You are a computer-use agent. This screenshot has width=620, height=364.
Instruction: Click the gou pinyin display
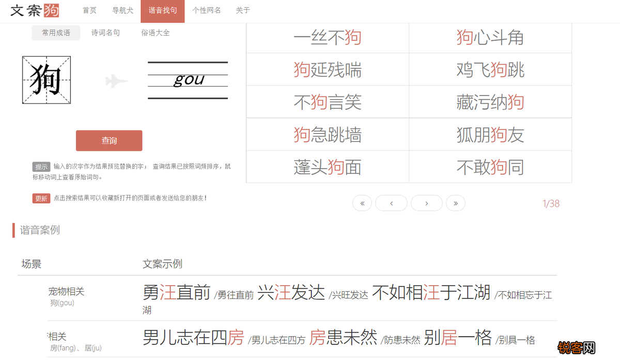click(x=188, y=80)
